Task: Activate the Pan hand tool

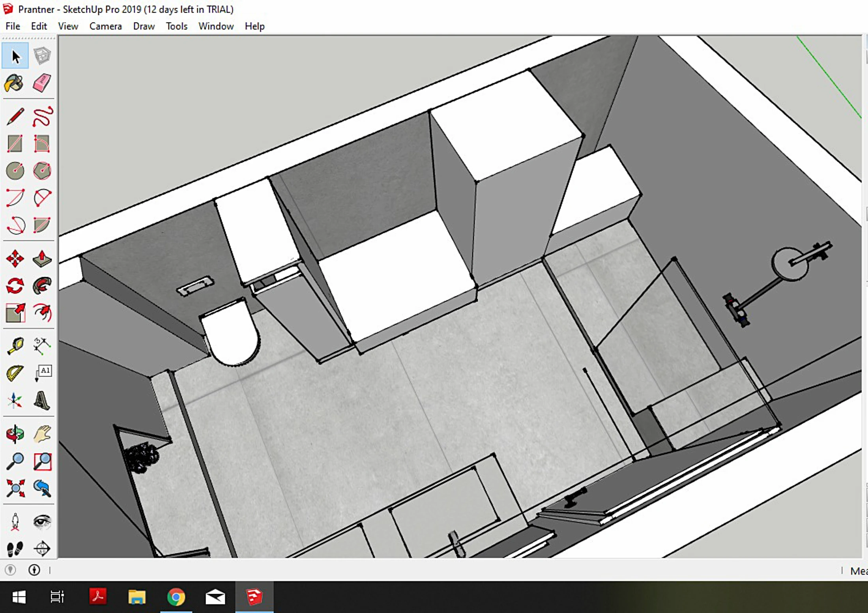Action: pos(42,434)
